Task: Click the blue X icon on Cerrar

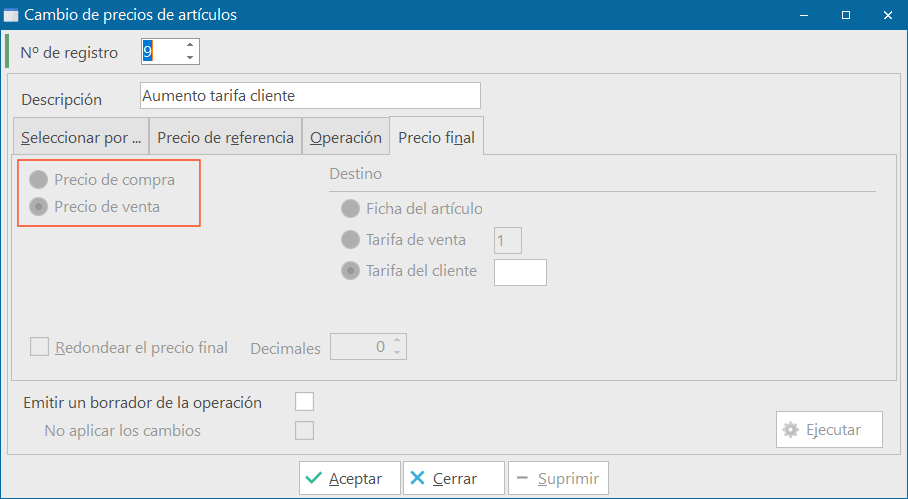Action: point(417,478)
